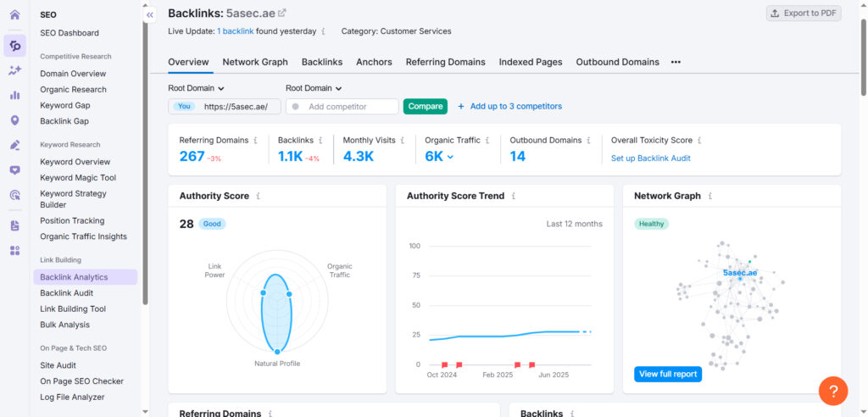Image resolution: width=868 pixels, height=417 pixels.
Task: Click the Export to PDF button
Action: pos(804,14)
